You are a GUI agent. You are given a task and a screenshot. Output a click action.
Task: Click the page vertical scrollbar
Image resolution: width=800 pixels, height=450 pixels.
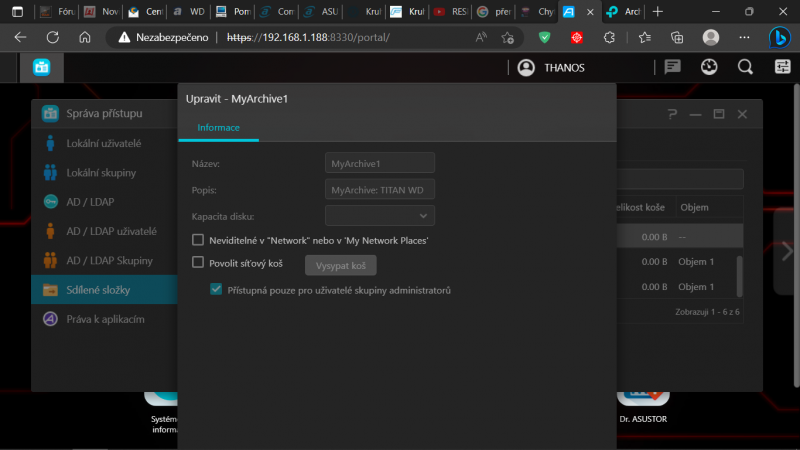[x=796, y=235]
